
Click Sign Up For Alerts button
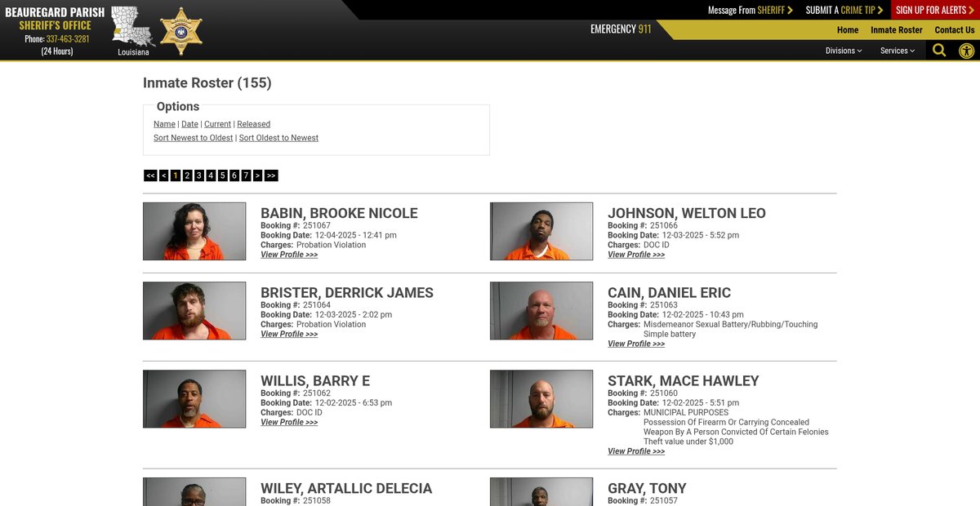coord(935,10)
